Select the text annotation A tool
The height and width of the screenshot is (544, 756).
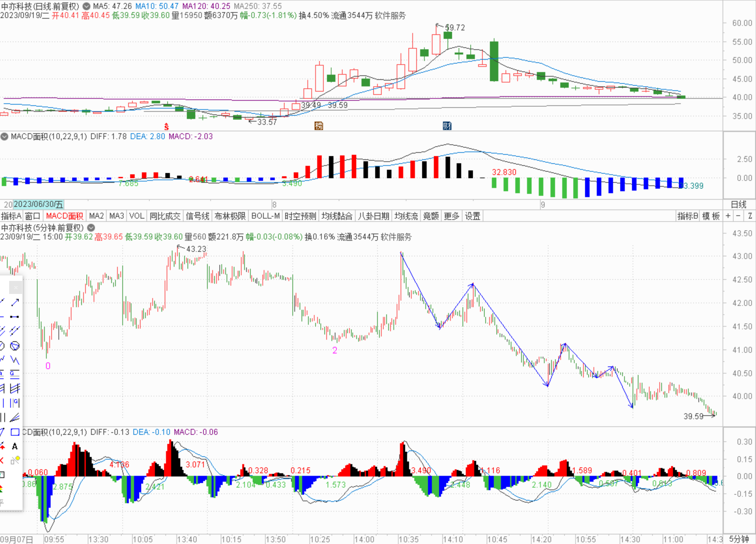pos(15,446)
